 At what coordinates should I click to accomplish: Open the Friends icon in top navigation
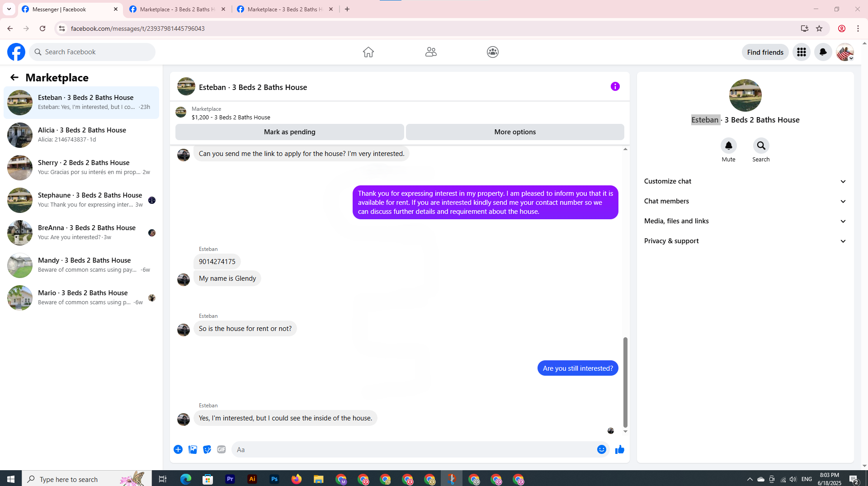[x=431, y=52]
